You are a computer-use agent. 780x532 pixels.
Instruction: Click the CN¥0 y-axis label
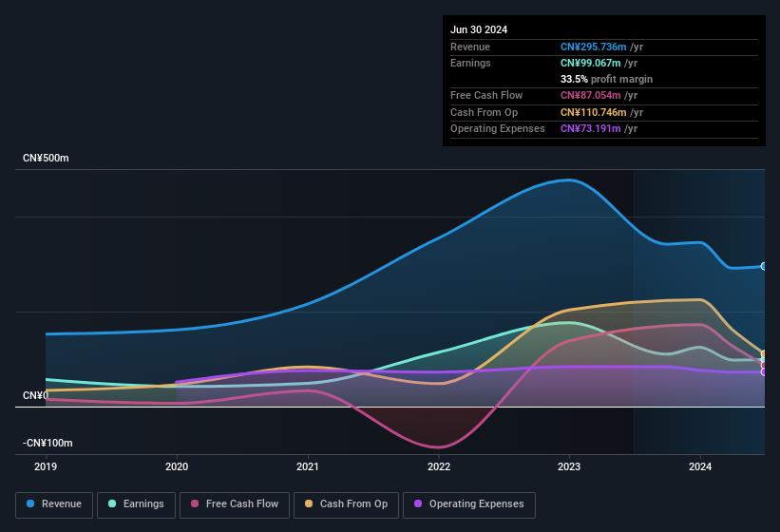[36, 395]
